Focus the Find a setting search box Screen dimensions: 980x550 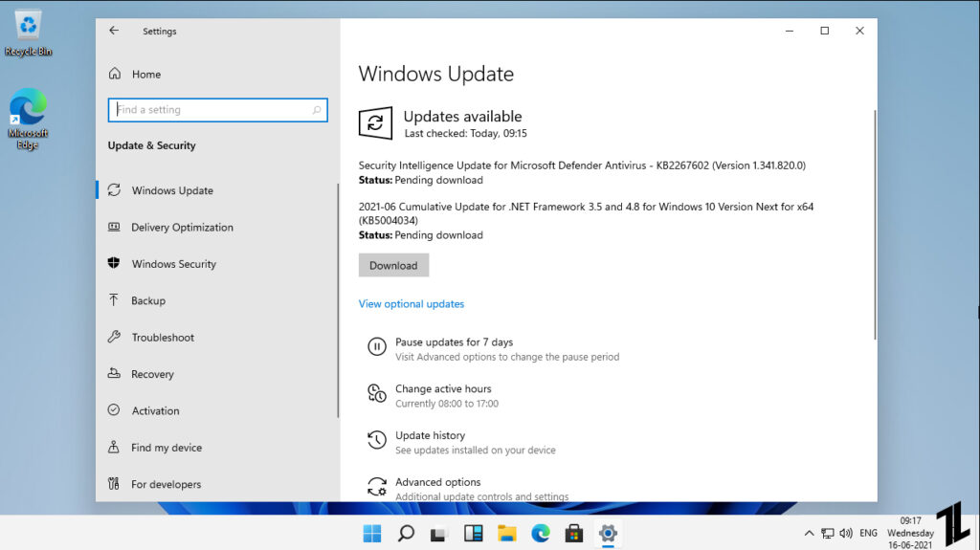click(x=217, y=110)
